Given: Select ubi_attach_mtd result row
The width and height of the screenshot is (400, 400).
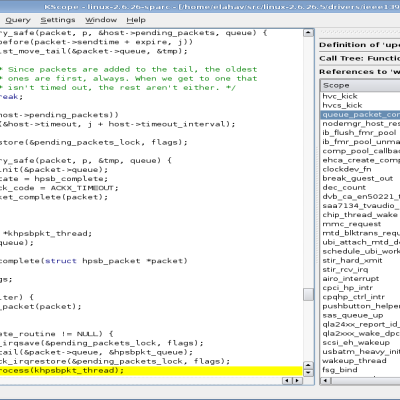Looking at the screenshot, I should [x=360, y=242].
